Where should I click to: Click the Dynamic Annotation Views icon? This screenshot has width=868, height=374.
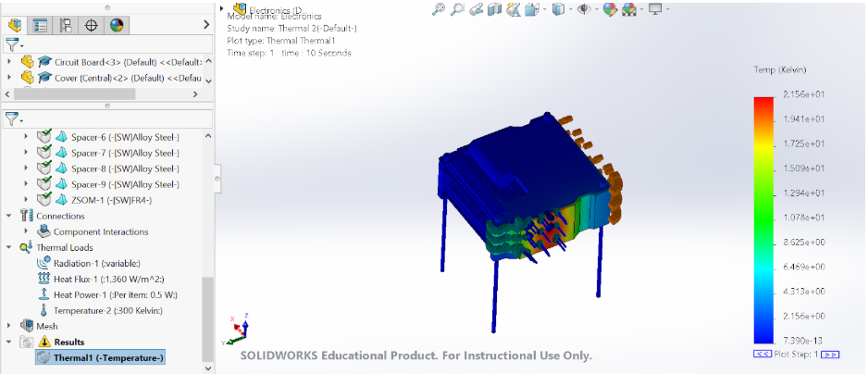514,9
